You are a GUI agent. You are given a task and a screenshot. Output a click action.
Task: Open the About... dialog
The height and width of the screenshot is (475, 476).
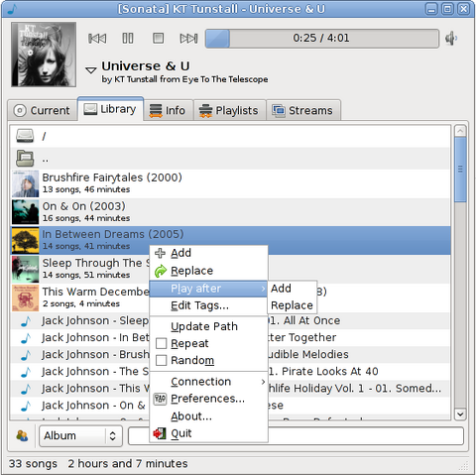[x=208, y=416]
